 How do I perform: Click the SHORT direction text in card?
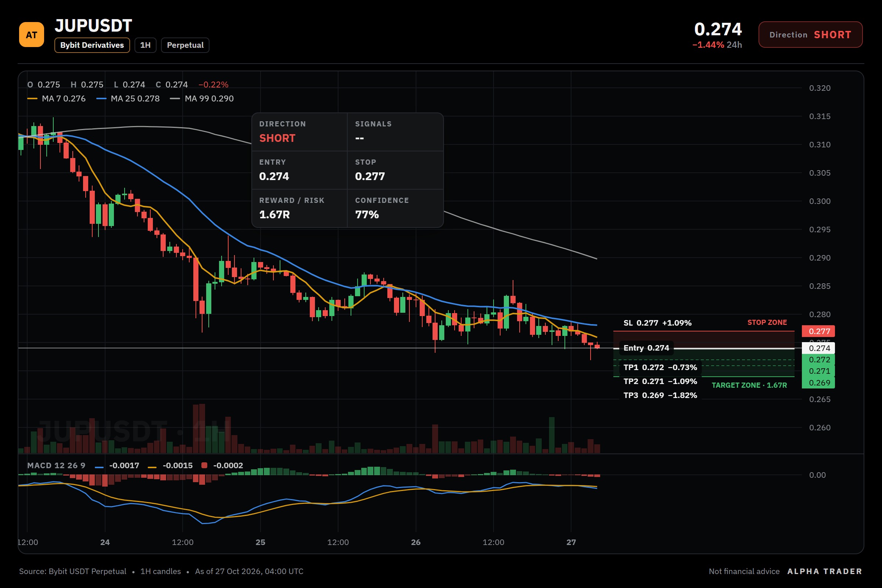(277, 138)
